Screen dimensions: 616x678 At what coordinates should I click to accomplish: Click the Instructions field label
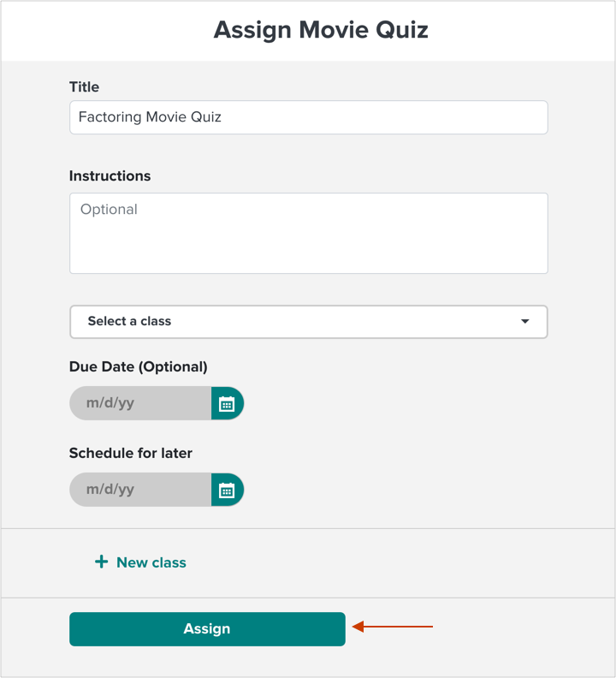coord(110,176)
